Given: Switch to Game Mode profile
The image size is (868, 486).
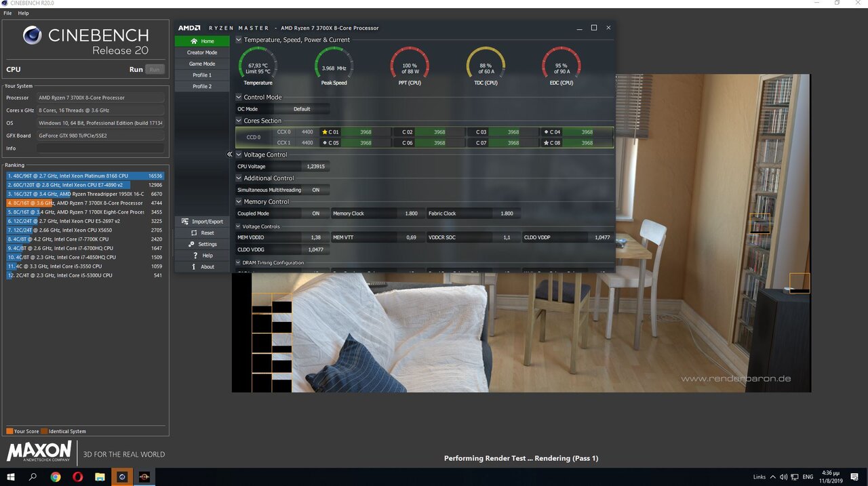Looking at the screenshot, I should pos(202,64).
